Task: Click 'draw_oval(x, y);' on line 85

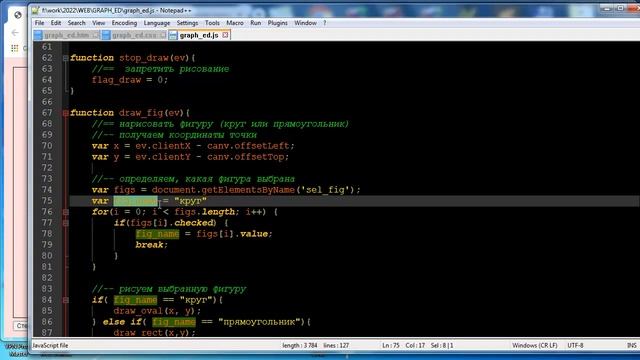Action: click(157, 311)
